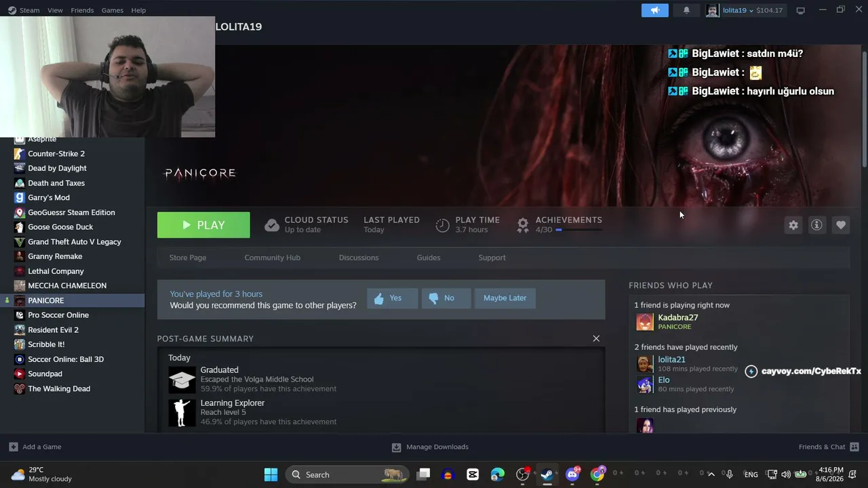Image resolution: width=868 pixels, height=488 pixels.
Task: Click the Manage Downloads icon
Action: click(x=397, y=447)
